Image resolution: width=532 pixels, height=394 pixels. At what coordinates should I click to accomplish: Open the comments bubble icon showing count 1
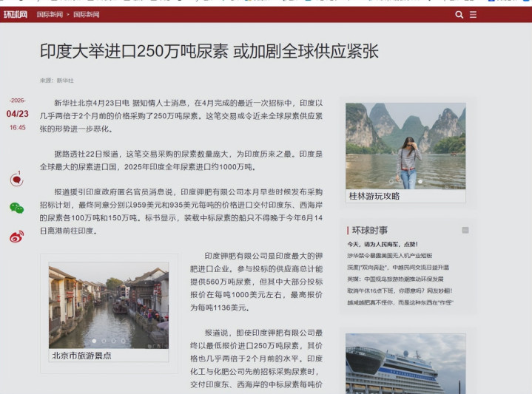[16, 179]
